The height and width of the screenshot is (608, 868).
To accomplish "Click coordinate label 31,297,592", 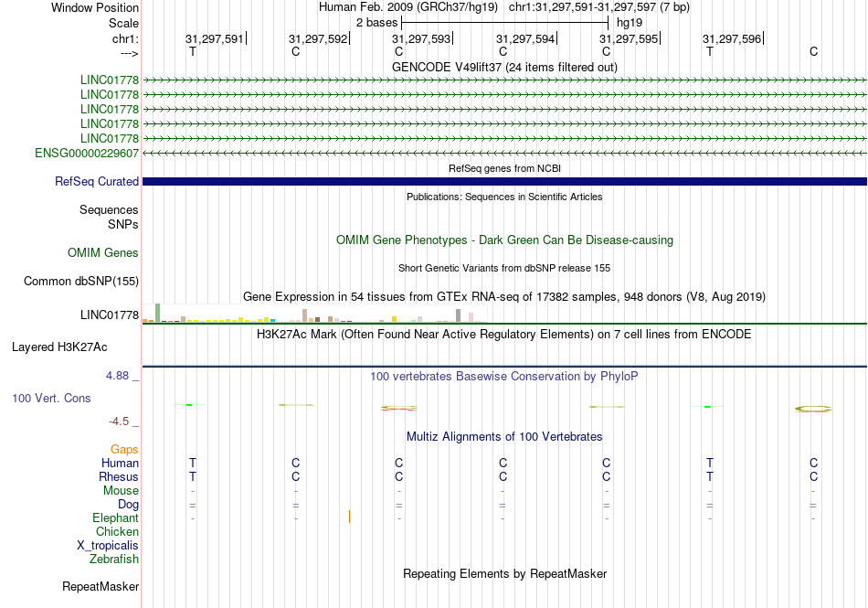I will (x=318, y=38).
